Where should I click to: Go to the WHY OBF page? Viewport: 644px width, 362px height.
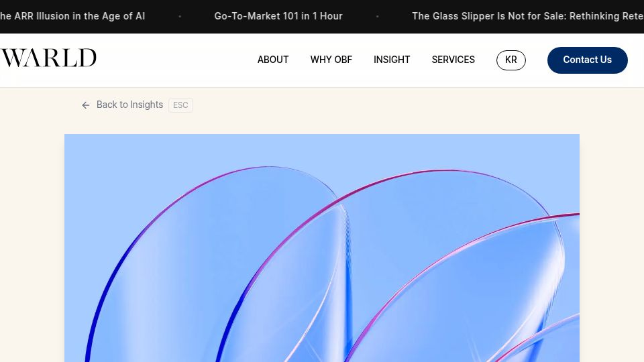331,60
